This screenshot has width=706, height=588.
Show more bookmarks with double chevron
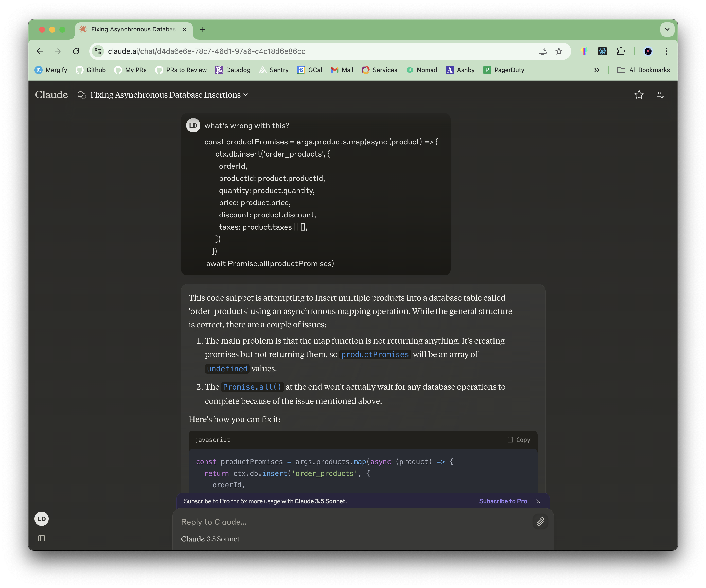coord(597,70)
